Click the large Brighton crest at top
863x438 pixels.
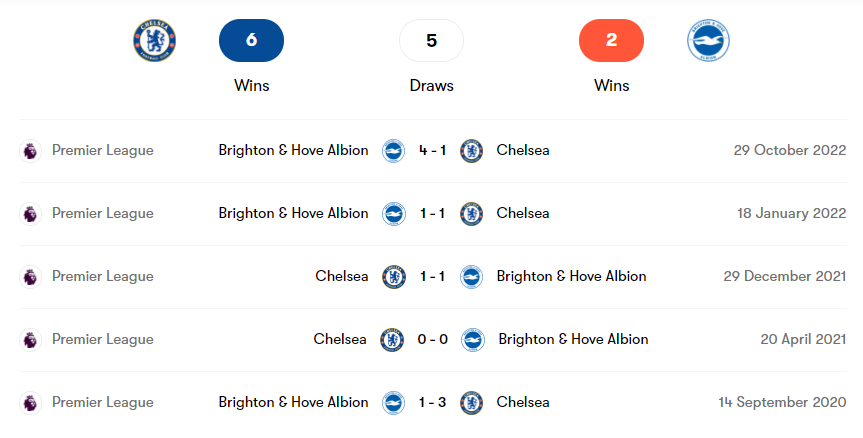708,41
